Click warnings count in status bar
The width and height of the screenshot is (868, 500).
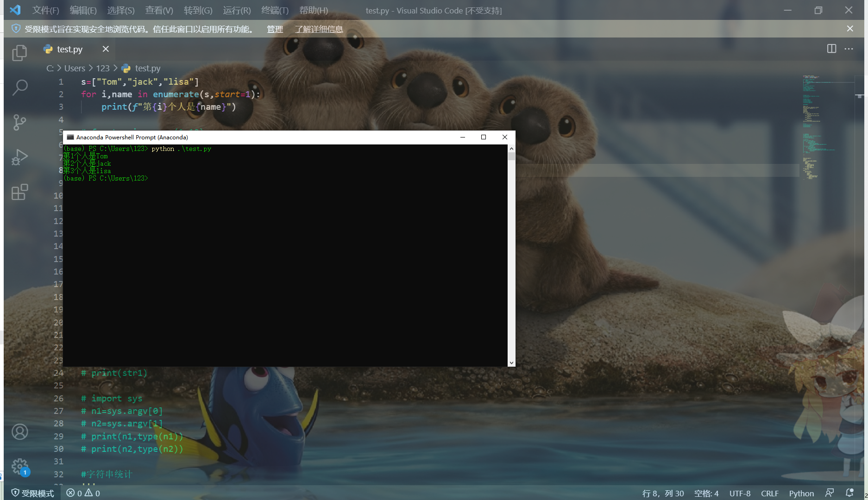coord(92,493)
